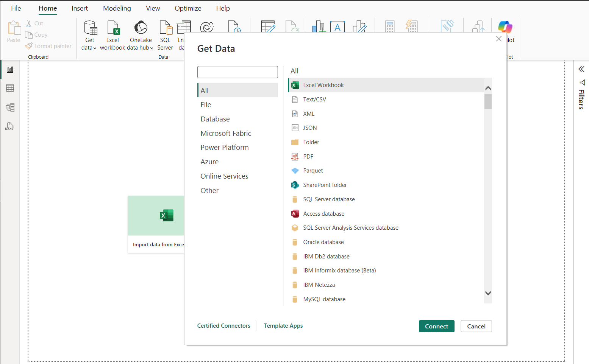Viewport: 589px width, 364px height.
Task: Open DAX query view in sidebar
Action: [x=10, y=126]
